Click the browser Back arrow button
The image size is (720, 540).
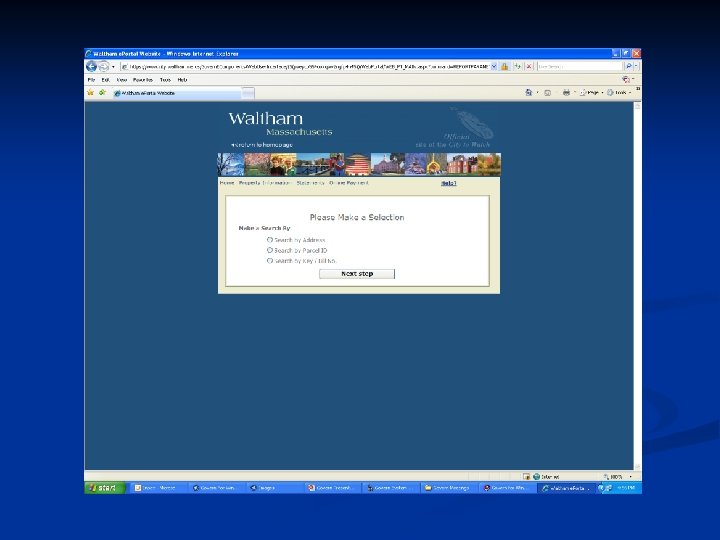91,67
